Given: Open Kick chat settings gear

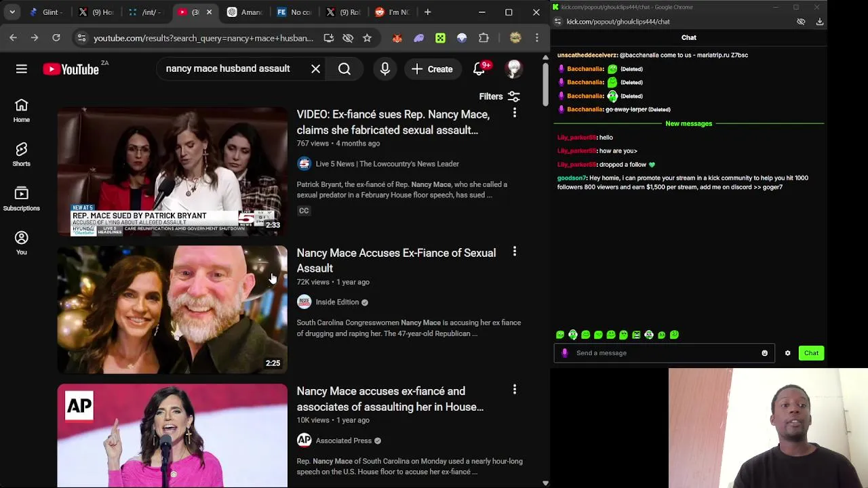Looking at the screenshot, I should click(x=787, y=353).
